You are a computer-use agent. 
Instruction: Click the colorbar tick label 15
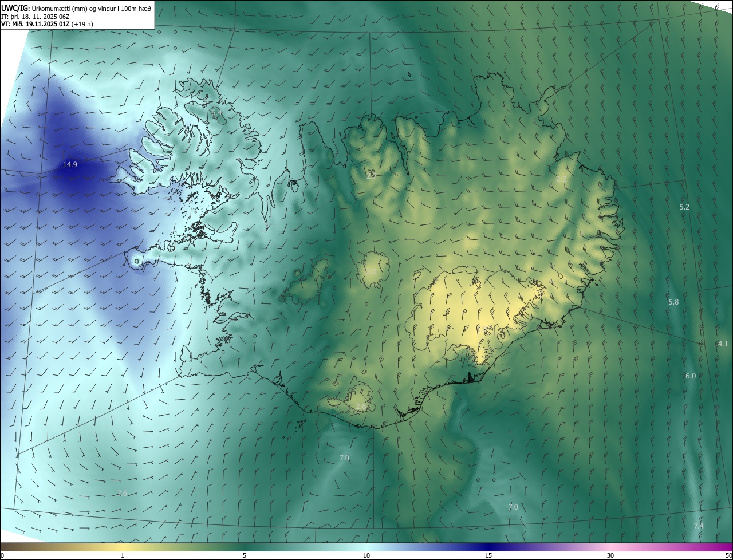(x=488, y=556)
